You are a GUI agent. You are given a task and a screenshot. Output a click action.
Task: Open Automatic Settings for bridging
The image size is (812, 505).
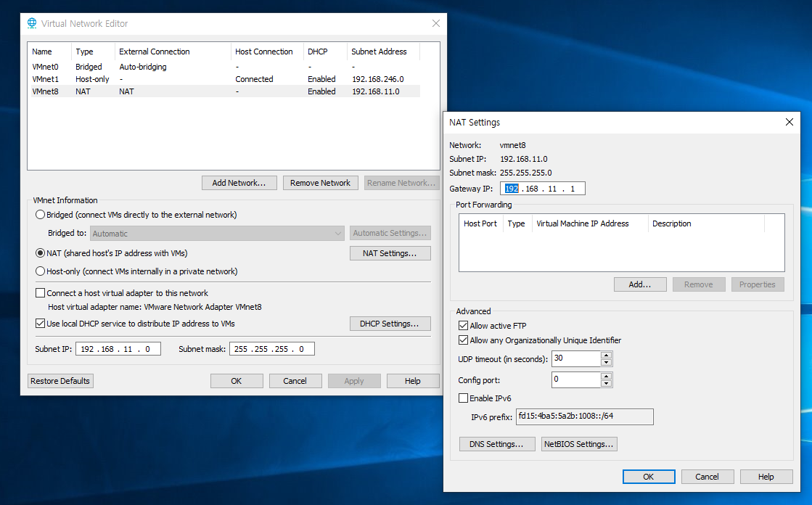390,233
